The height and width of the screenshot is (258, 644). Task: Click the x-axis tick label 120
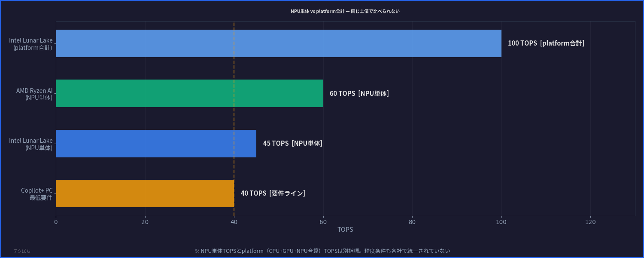(x=590, y=222)
